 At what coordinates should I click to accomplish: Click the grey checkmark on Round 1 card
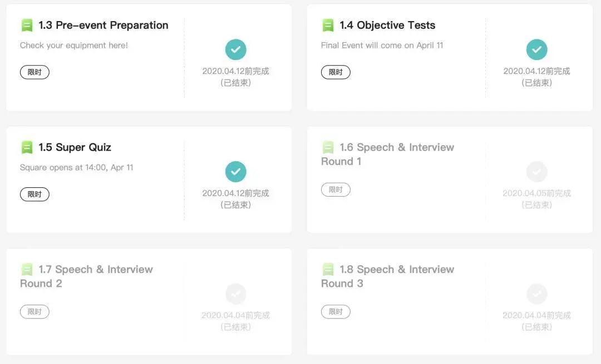point(537,172)
